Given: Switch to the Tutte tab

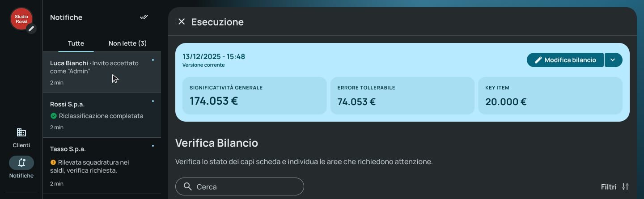Looking at the screenshot, I should point(76,43).
